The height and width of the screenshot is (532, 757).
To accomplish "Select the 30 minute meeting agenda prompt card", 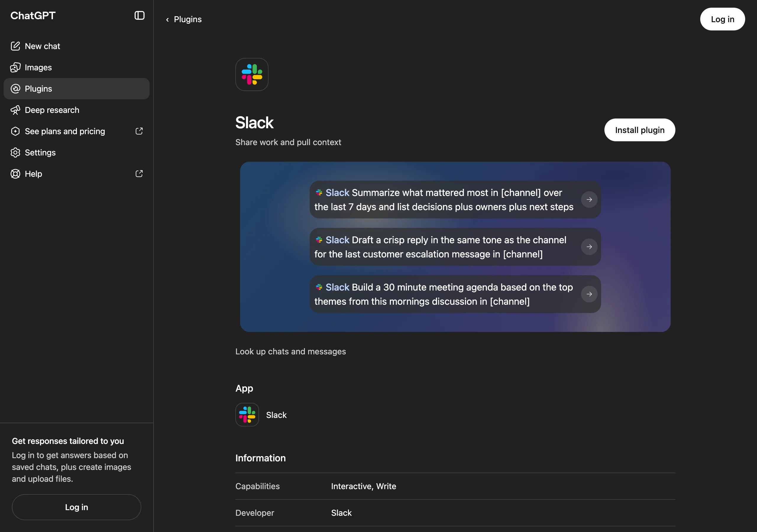I will click(x=455, y=294).
